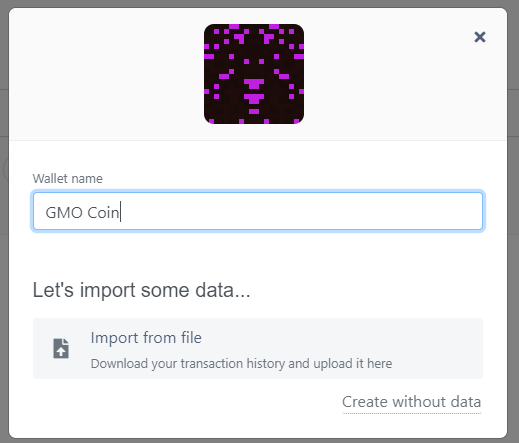Click the word "data" in Create without data
The image size is (519, 443).
tap(466, 402)
